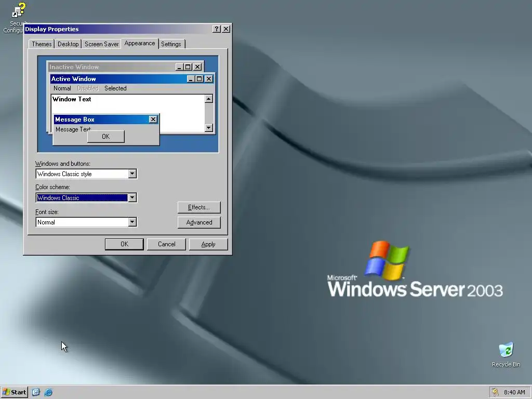Click the preview scrollbar down arrow
Screen dimensions: 532x399
coord(209,128)
